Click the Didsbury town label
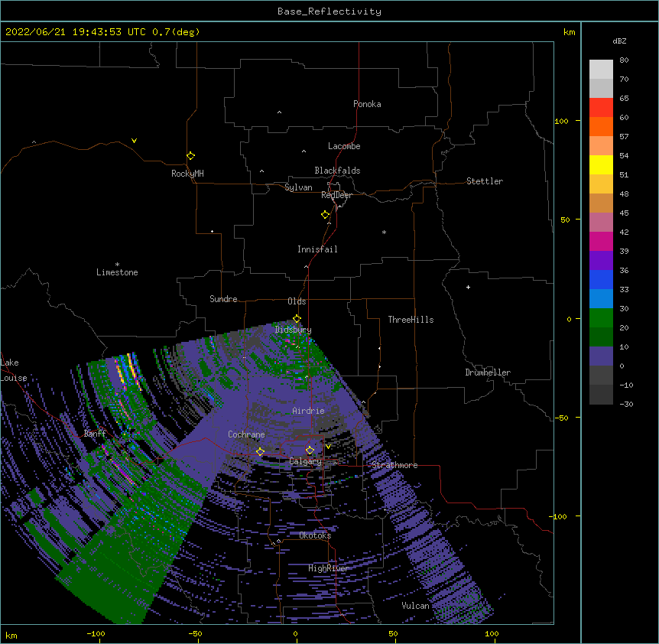The image size is (659, 644). pyautogui.click(x=294, y=330)
